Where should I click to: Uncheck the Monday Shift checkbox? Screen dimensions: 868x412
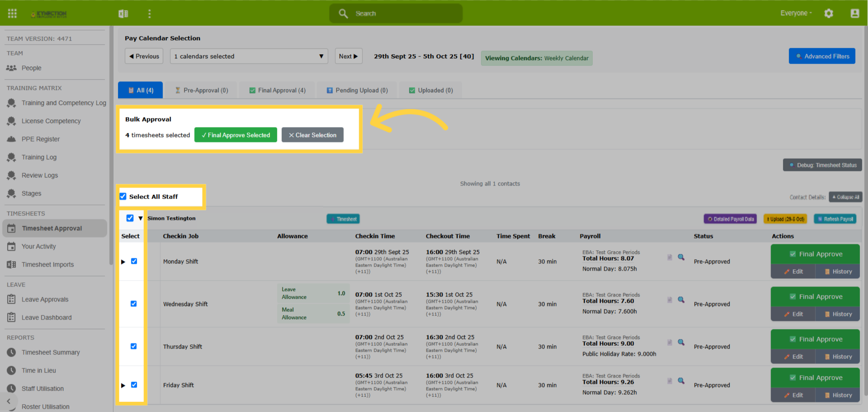134,261
